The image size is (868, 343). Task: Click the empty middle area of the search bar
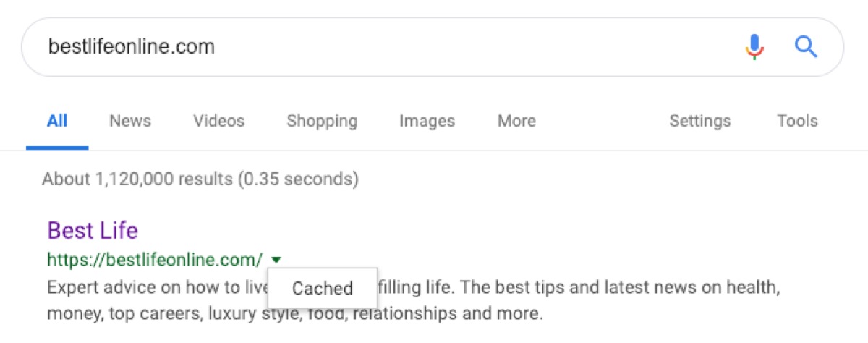(x=470, y=48)
